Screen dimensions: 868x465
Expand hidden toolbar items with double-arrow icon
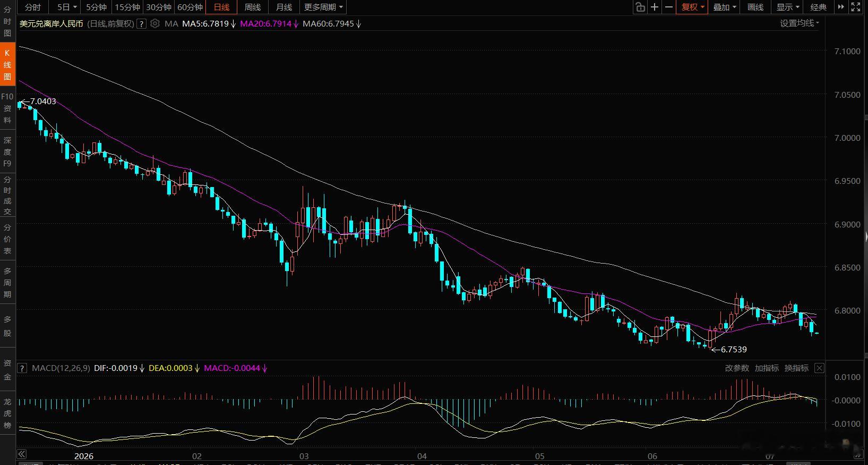click(841, 7)
